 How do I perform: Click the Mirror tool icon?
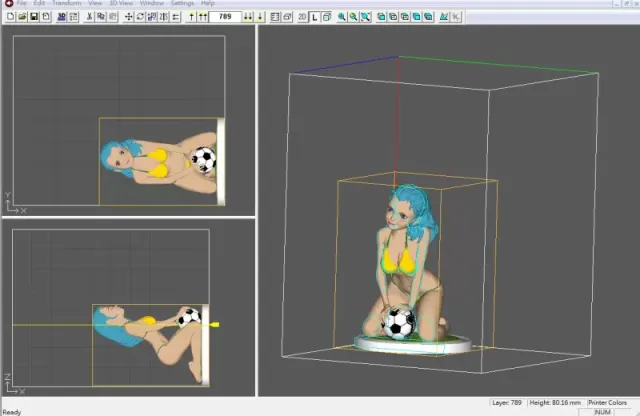164,17
